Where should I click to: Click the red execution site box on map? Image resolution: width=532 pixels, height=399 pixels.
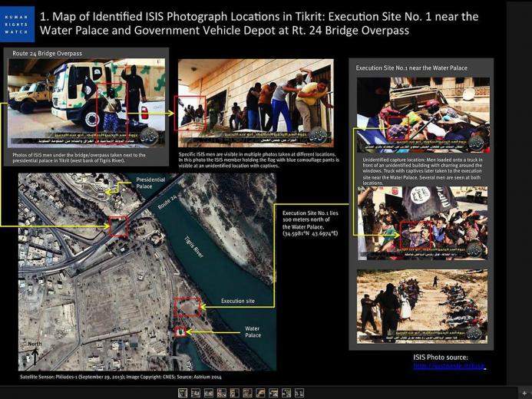point(187,307)
